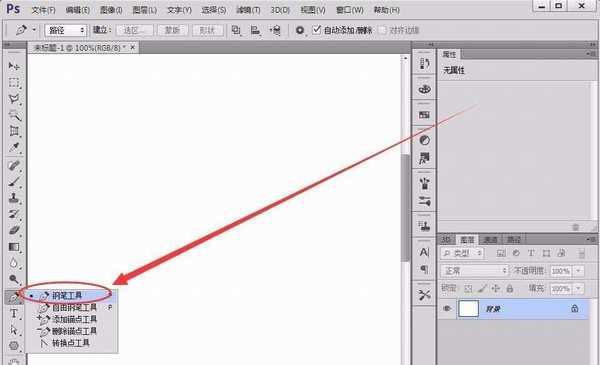Select the Rectangular Marquee tool
The width and height of the screenshot is (600, 365).
14,83
